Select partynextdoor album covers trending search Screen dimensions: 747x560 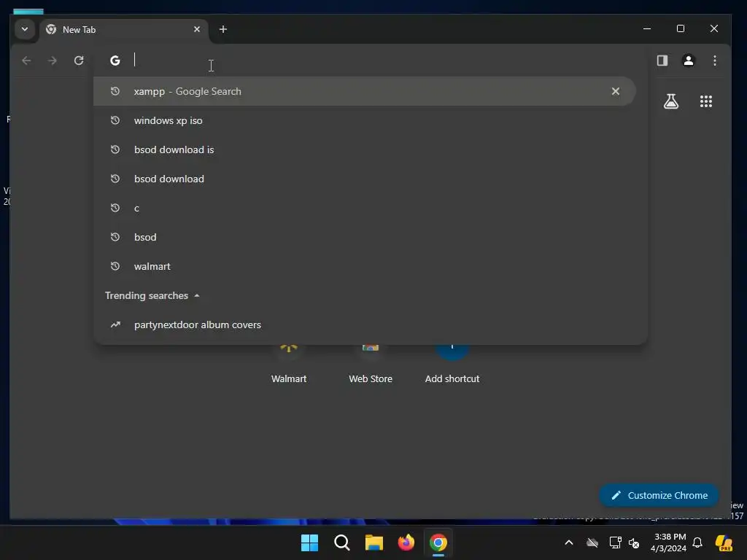pos(365,324)
